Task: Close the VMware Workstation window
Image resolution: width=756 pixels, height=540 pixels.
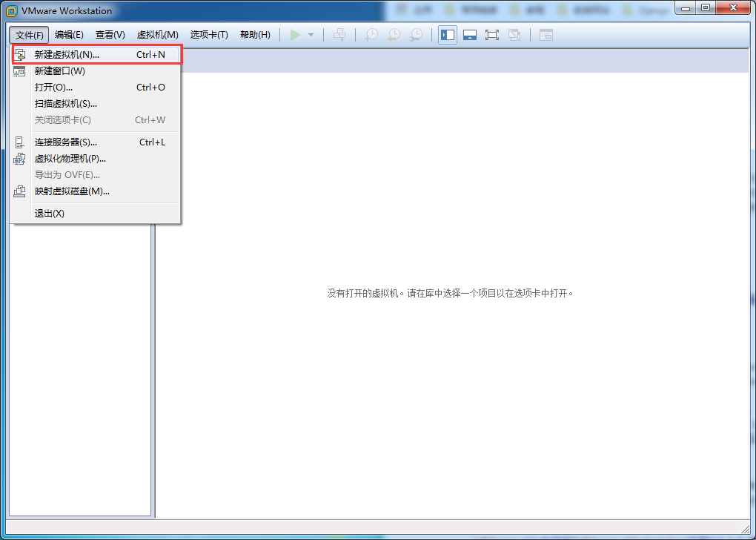Action: [x=733, y=8]
